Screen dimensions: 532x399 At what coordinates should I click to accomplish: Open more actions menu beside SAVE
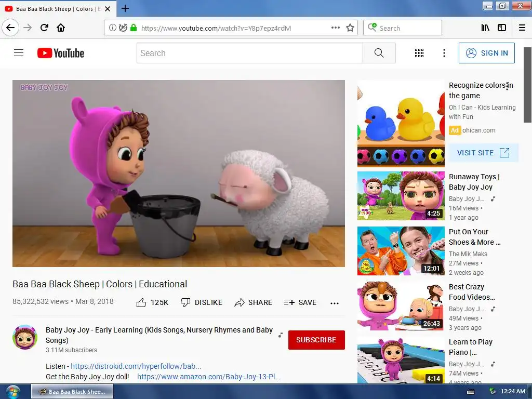[x=335, y=303]
